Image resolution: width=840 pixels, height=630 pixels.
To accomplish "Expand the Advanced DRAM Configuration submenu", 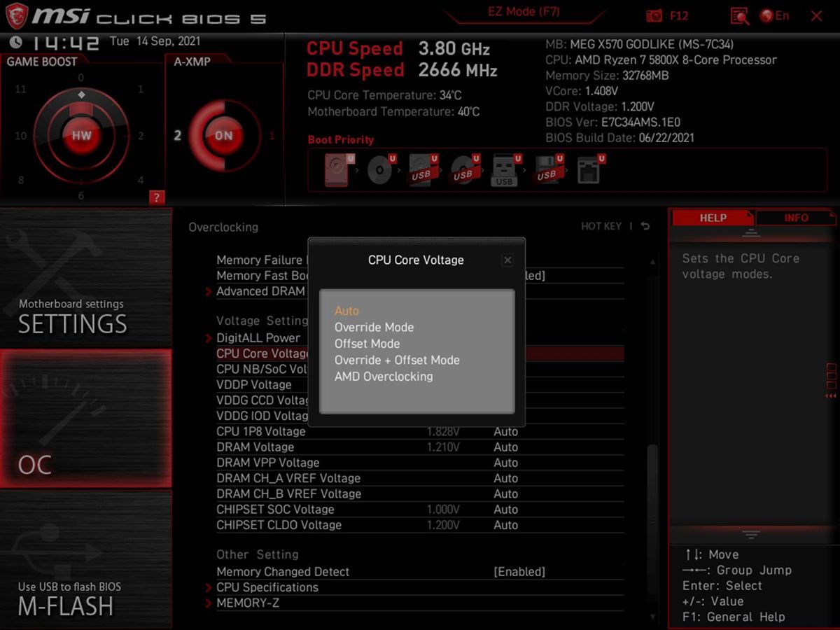I will pos(260,291).
